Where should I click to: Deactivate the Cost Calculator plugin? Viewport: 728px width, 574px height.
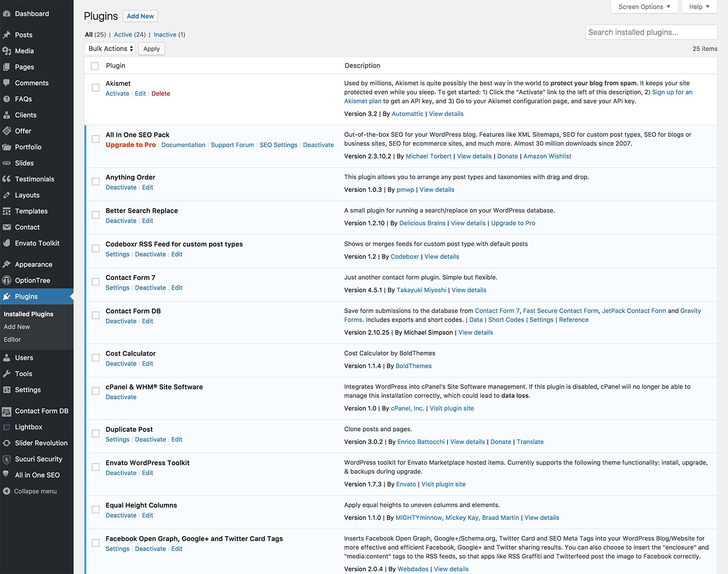(121, 363)
